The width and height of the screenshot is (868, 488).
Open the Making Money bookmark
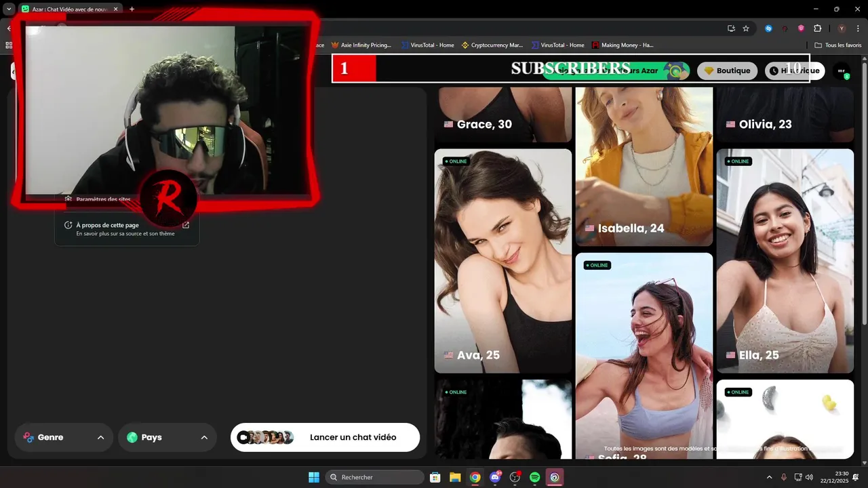pyautogui.click(x=623, y=45)
